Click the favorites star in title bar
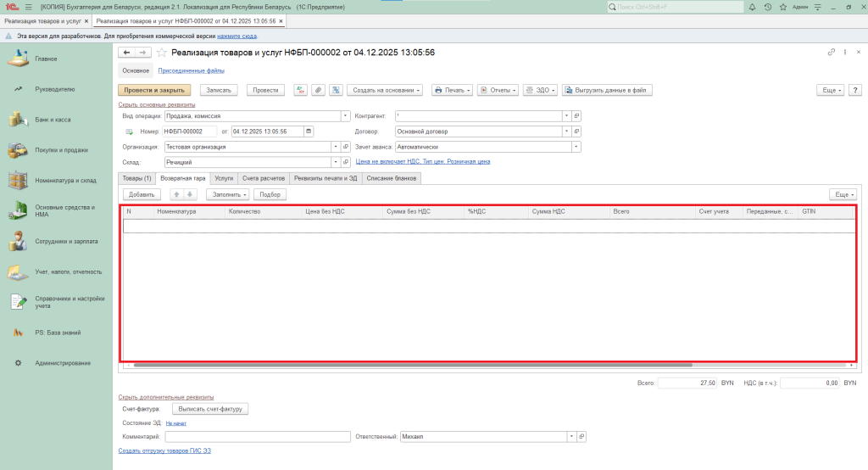868x470 pixels. (x=780, y=7)
